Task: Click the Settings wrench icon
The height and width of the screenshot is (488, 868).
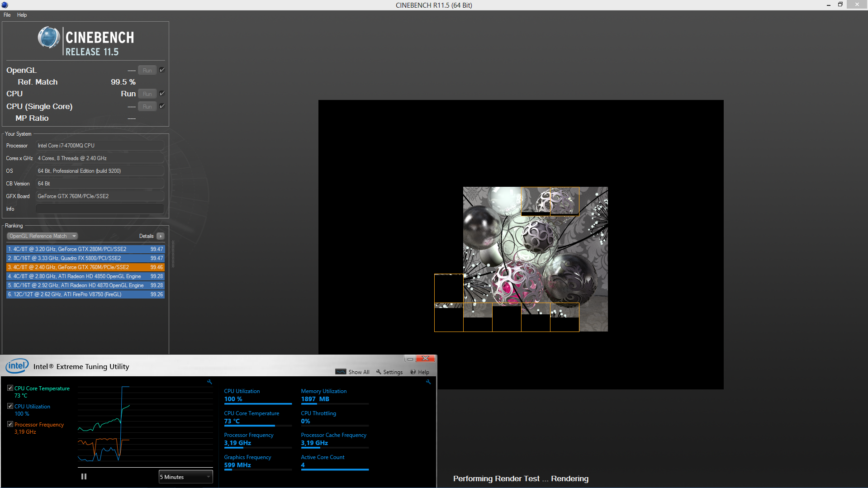Action: coord(379,372)
